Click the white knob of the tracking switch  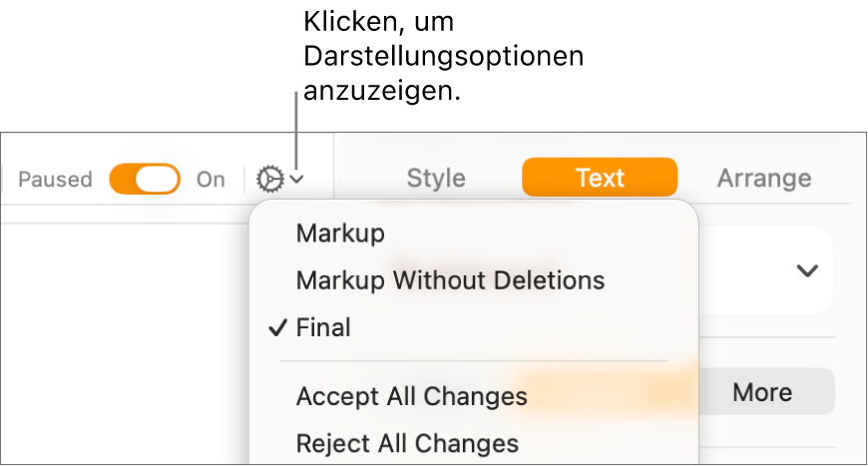tap(160, 180)
